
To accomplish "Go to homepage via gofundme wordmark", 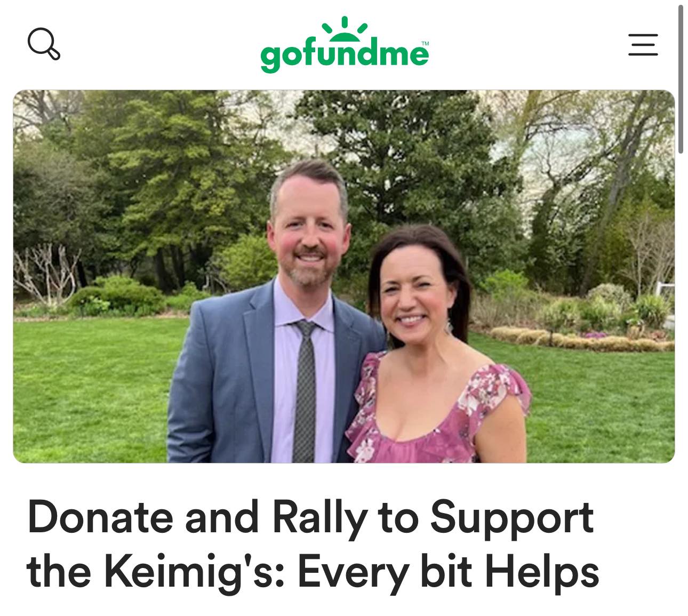I will coord(344,54).
